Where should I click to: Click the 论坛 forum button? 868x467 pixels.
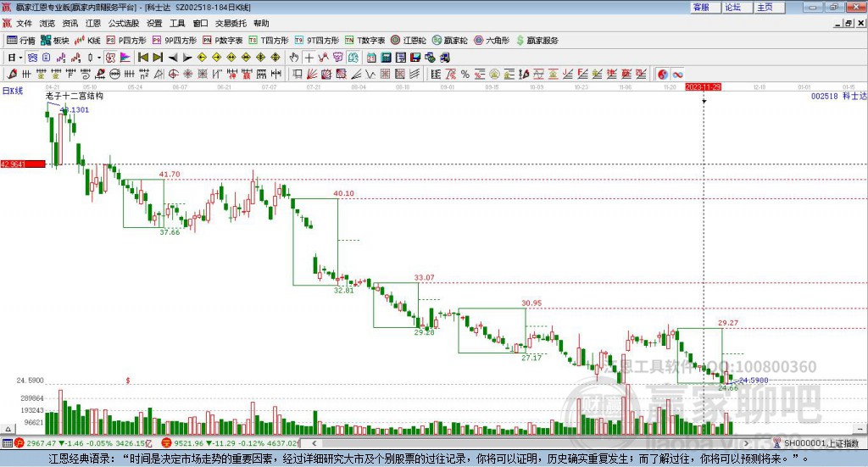click(x=737, y=7)
